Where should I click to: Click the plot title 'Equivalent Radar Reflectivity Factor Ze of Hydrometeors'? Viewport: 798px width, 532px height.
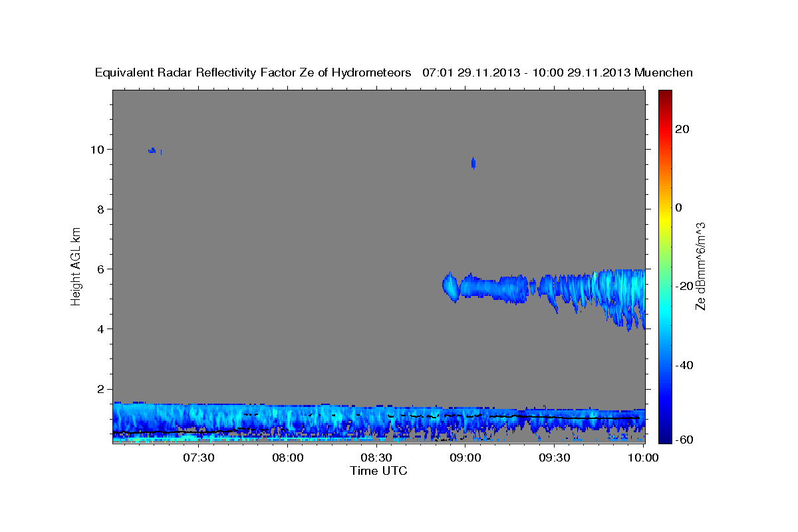253,72
